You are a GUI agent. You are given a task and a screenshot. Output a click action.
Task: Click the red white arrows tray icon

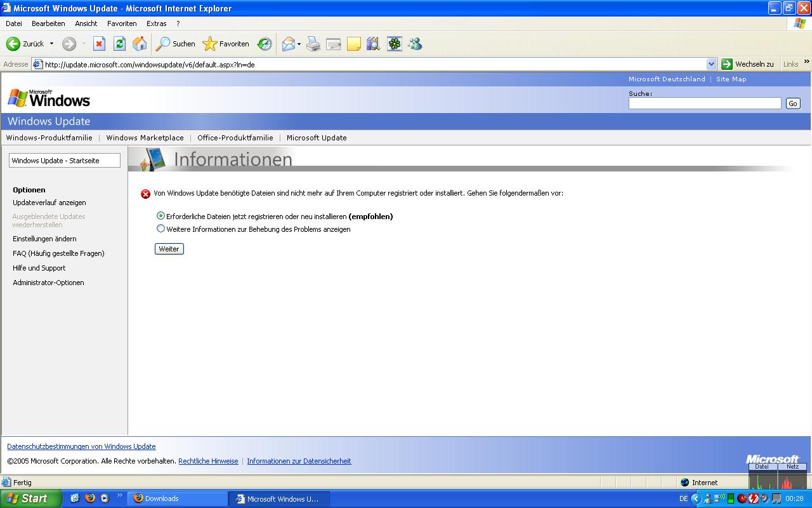pos(754,498)
